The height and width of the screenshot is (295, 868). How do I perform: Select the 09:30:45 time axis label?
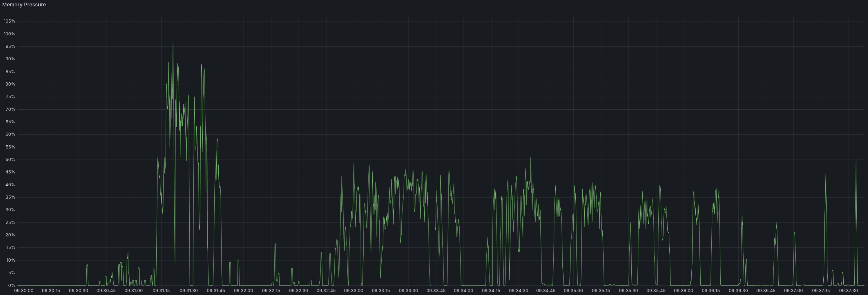pyautogui.click(x=106, y=291)
